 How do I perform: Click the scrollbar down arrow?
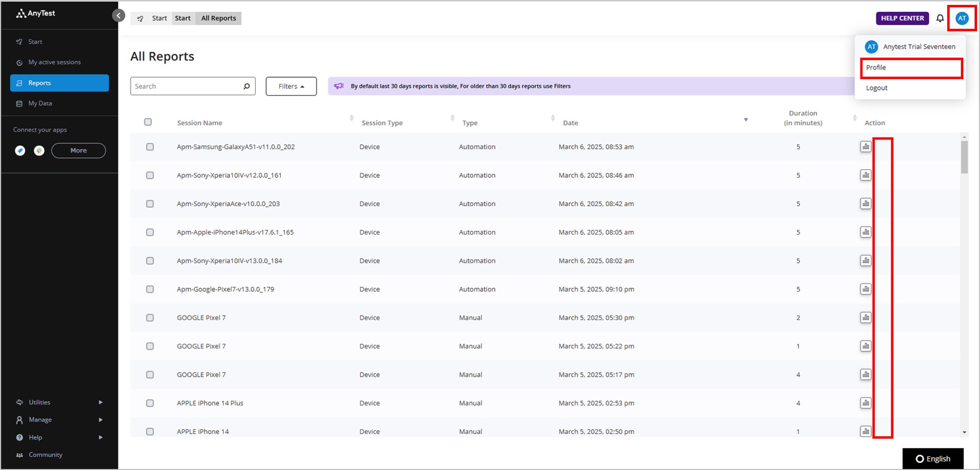pyautogui.click(x=964, y=432)
